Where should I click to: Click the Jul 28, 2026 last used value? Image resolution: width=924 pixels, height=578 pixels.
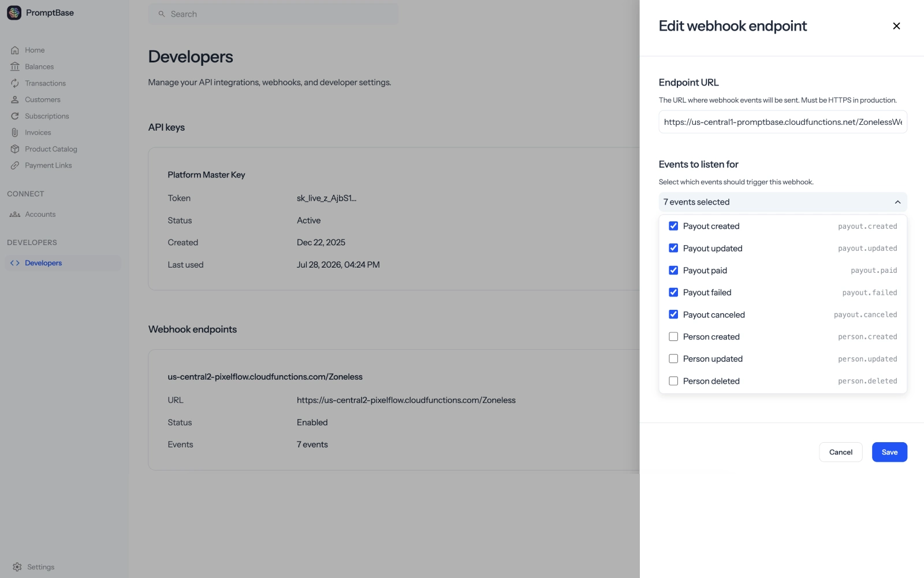coord(338,265)
